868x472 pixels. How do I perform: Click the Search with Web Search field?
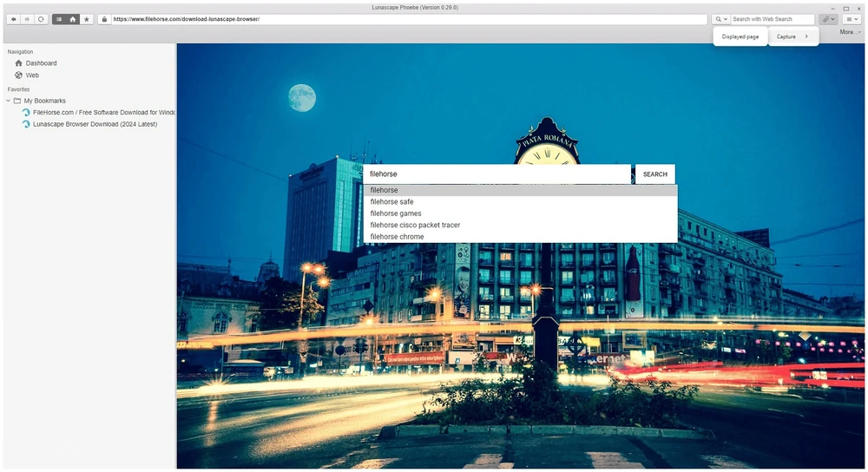click(772, 19)
